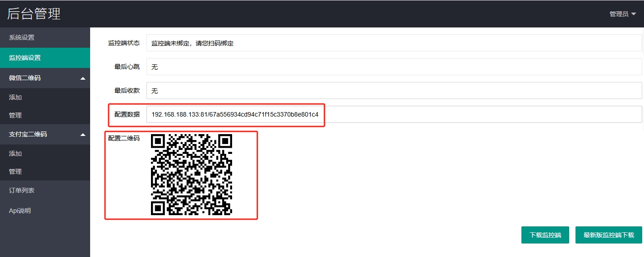Click the 配置数据 input field
644x257 pixels.
point(394,114)
